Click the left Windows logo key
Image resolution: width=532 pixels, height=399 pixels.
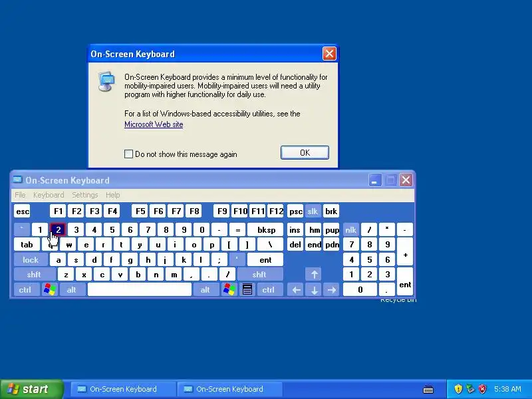tap(49, 289)
